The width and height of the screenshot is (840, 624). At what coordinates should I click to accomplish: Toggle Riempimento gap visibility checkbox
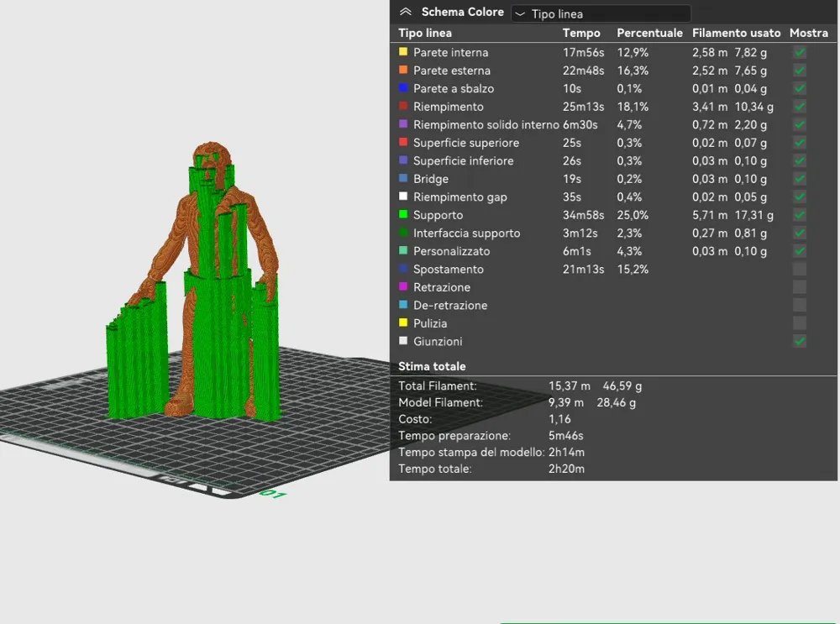800,197
